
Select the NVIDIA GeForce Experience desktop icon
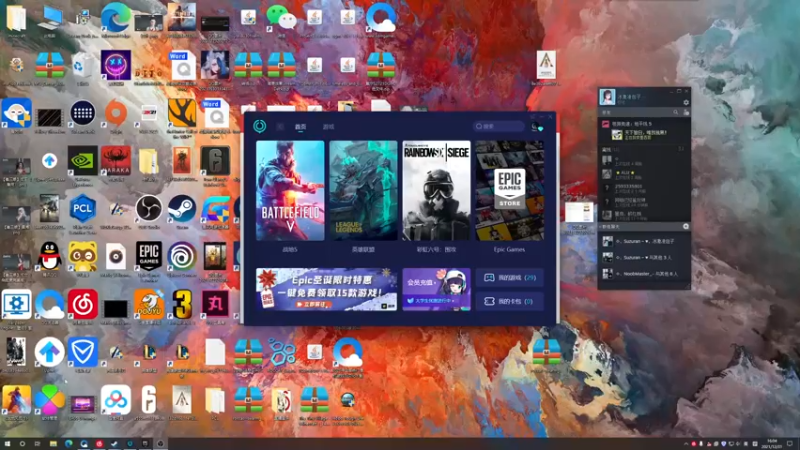tap(83, 164)
